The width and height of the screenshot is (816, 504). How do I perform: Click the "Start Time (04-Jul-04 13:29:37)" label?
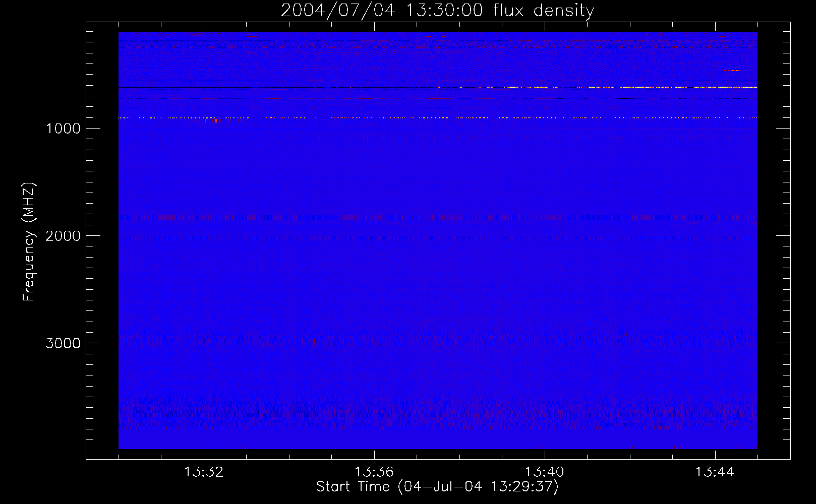tap(437, 487)
